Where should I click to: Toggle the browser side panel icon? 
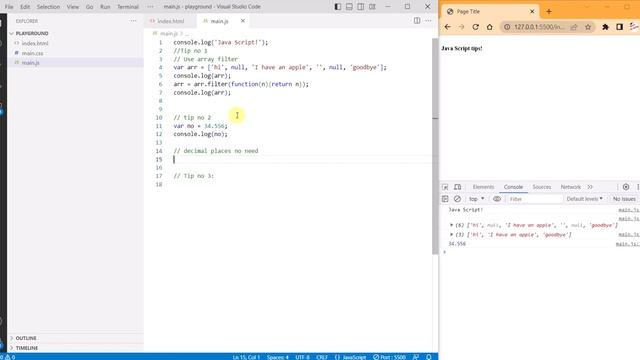click(620, 27)
